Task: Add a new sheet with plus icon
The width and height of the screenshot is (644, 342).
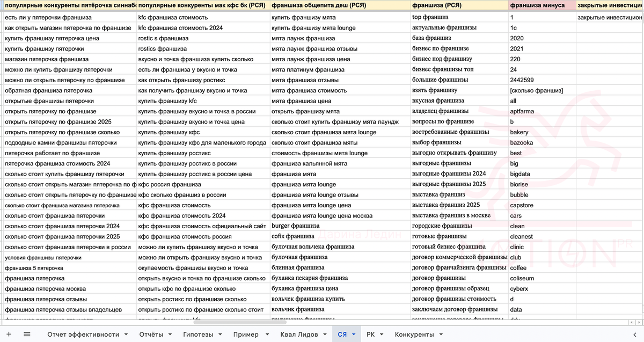Action: pyautogui.click(x=9, y=334)
